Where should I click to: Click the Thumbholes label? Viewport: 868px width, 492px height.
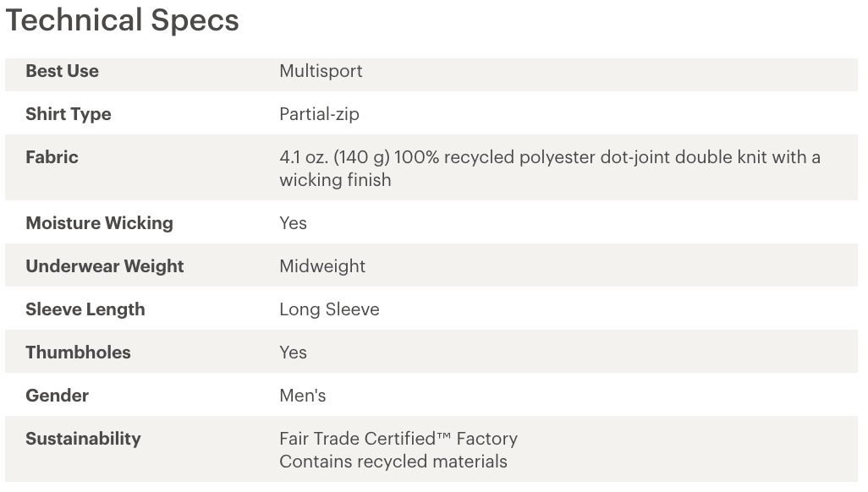click(x=78, y=353)
